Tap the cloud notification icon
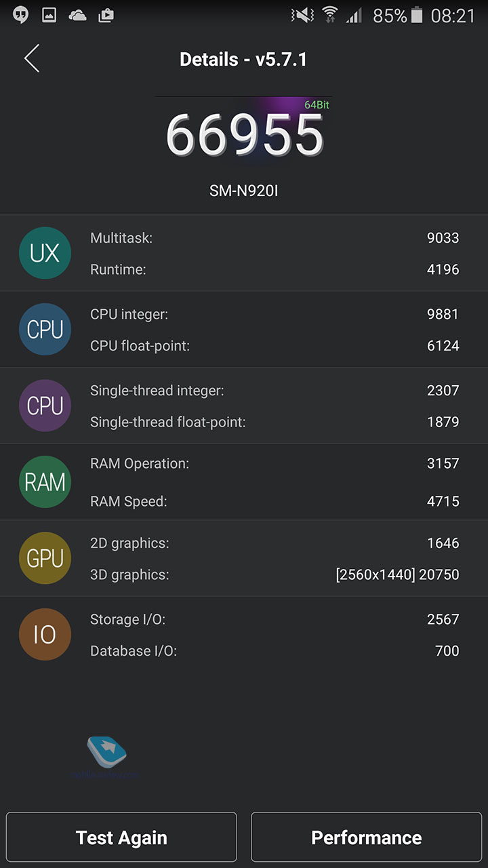Screen dimensions: 488x868 coord(77,15)
